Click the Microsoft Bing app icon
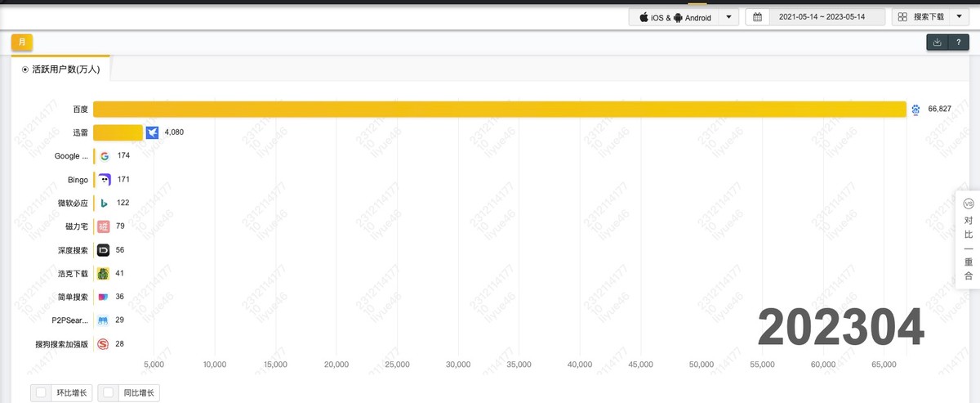Screen dimensions: 980x403 [x=104, y=203]
